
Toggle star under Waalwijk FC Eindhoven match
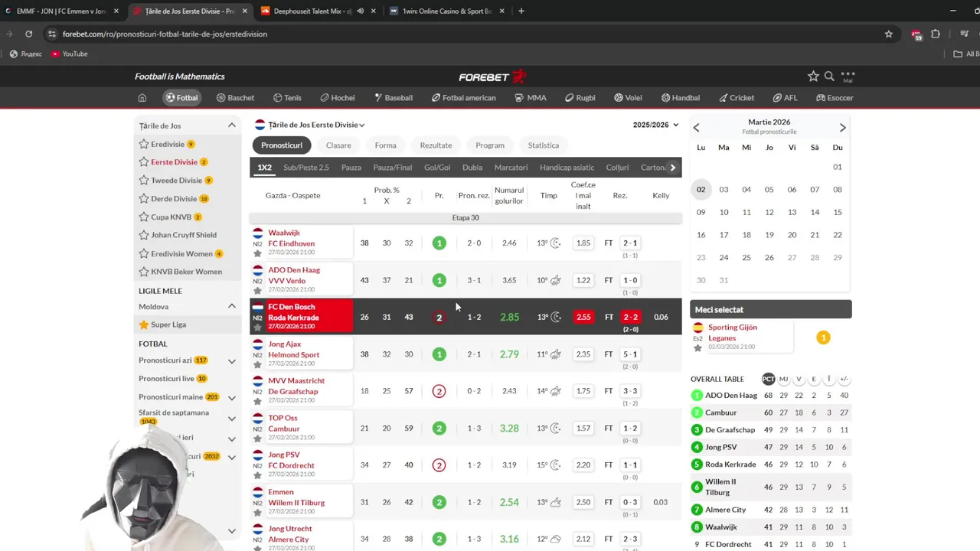[257, 253]
